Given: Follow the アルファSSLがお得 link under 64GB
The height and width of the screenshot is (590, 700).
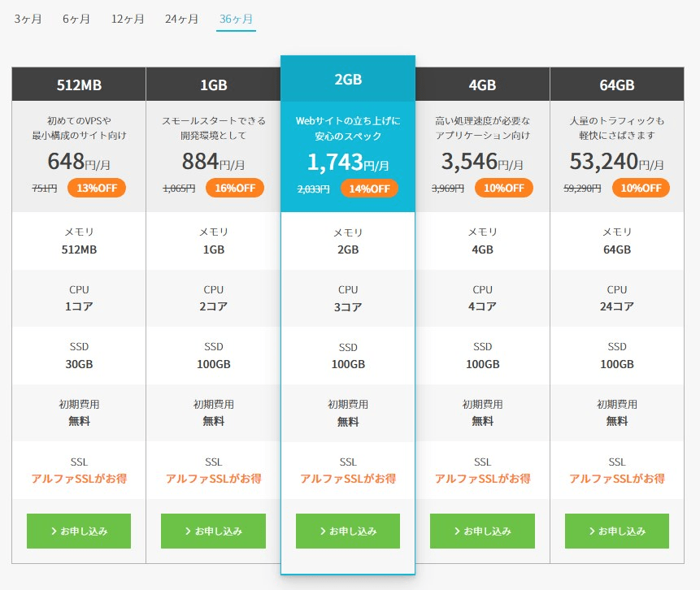Looking at the screenshot, I should (617, 479).
